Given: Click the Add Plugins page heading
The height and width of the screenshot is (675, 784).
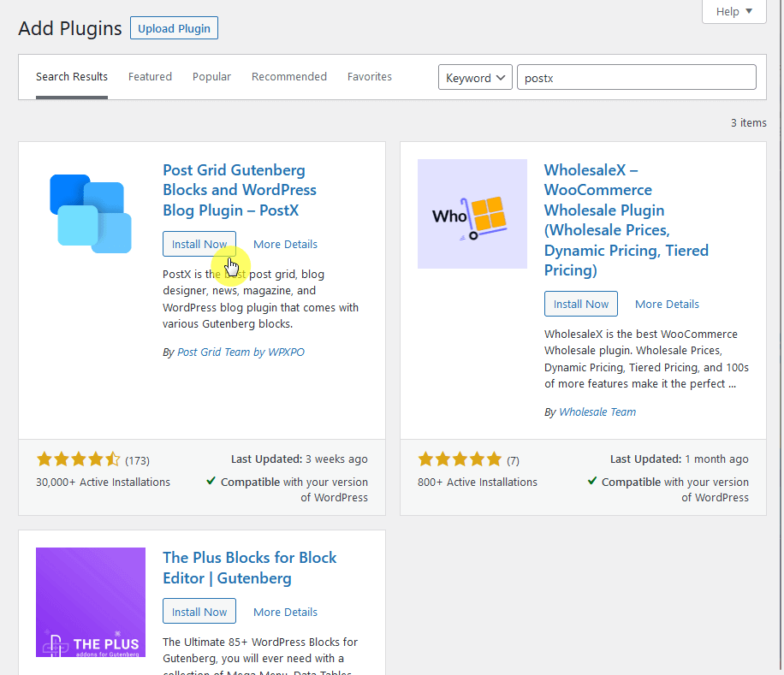Looking at the screenshot, I should 70,28.
